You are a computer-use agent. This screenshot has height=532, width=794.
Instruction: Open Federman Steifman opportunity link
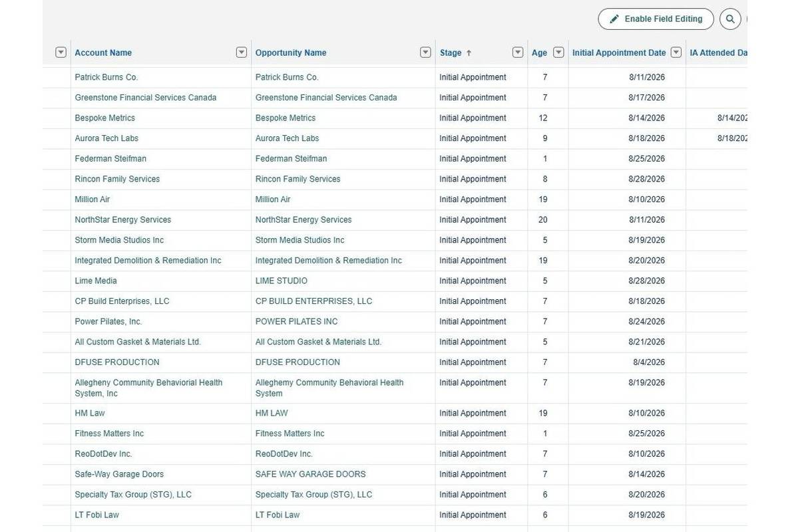point(291,158)
